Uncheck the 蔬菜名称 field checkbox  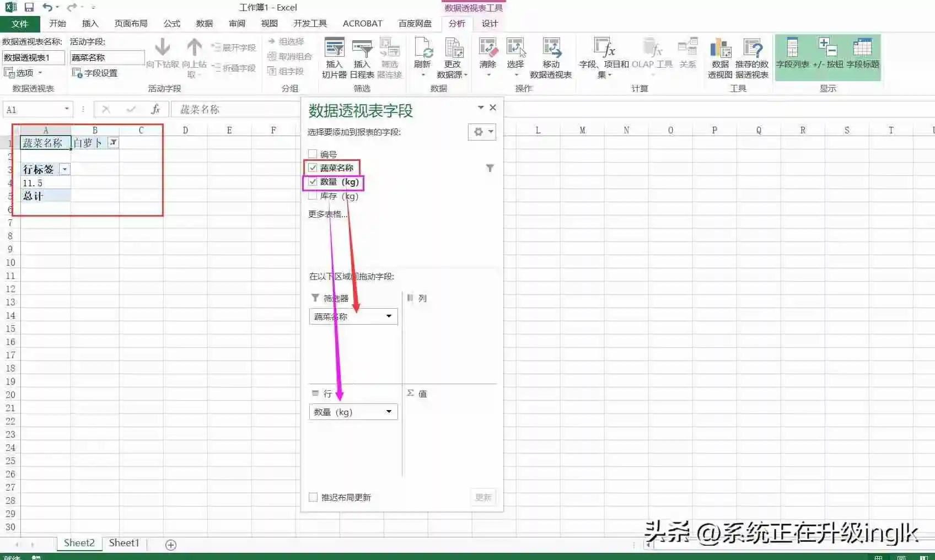click(313, 168)
